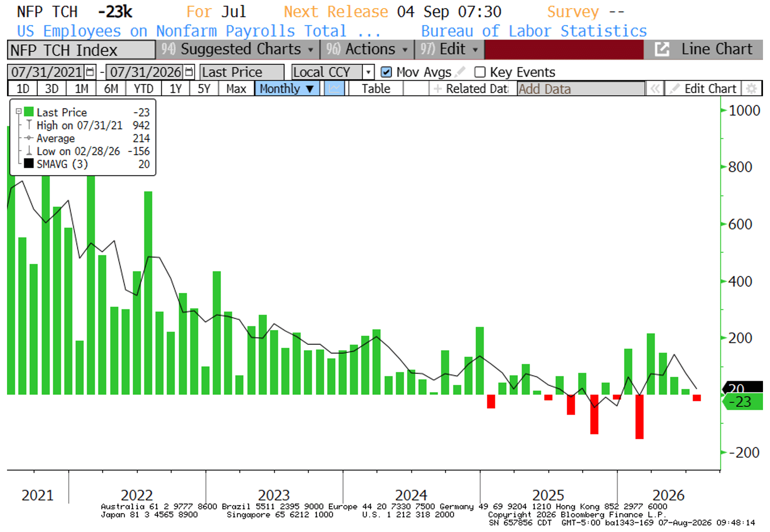
Task: Open chart settings gear icon
Action: [x=751, y=89]
